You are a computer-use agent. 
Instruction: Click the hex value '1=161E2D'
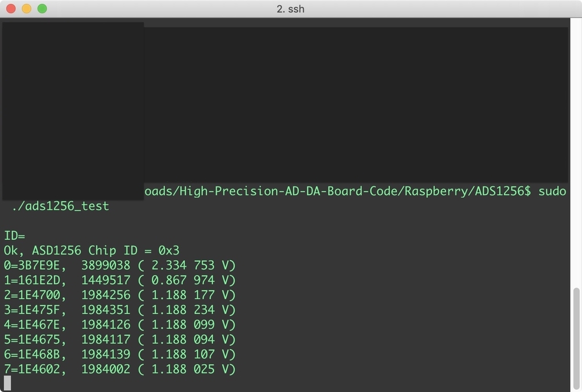[x=32, y=280]
